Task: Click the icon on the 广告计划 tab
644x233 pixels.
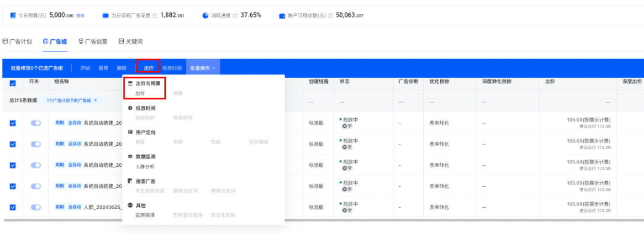Action: pos(5,41)
